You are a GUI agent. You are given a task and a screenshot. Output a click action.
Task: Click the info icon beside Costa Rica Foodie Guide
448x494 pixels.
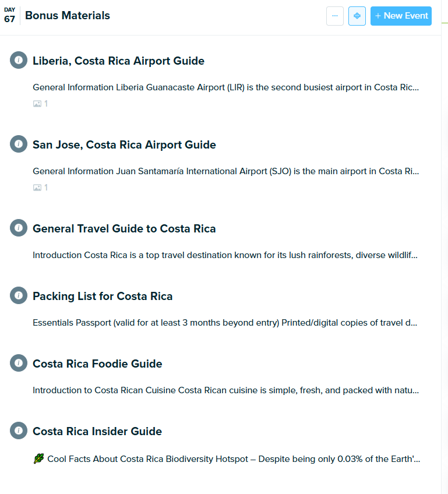coord(18,362)
